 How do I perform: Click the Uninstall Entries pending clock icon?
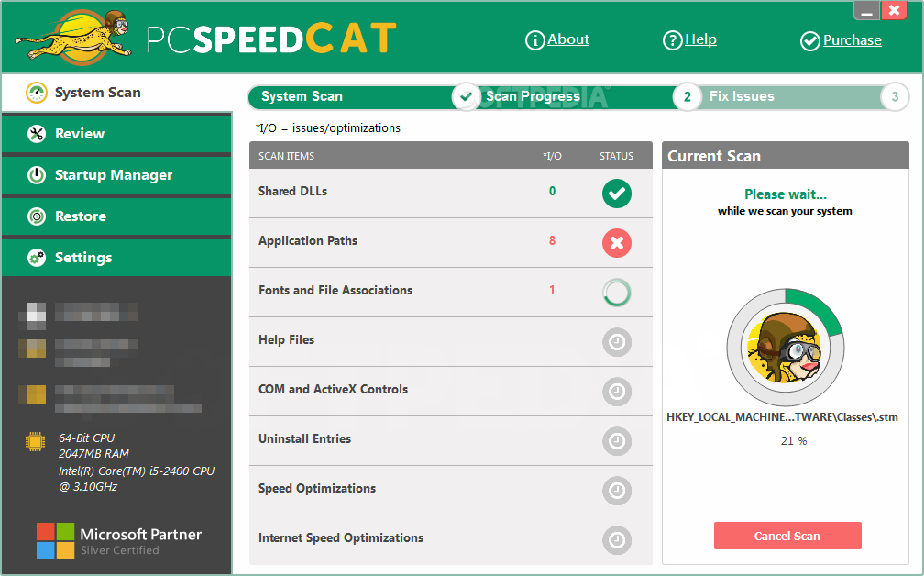tap(616, 441)
